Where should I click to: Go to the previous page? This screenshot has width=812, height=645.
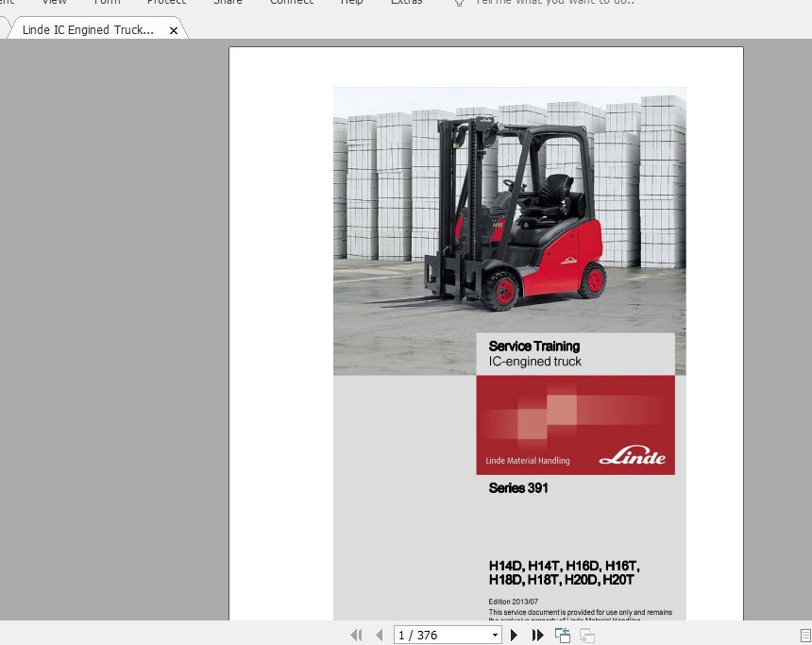[x=380, y=636]
